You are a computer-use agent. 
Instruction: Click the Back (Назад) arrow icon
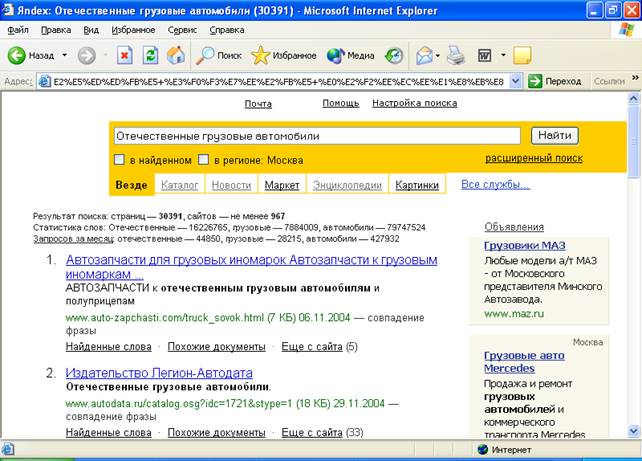[x=17, y=55]
